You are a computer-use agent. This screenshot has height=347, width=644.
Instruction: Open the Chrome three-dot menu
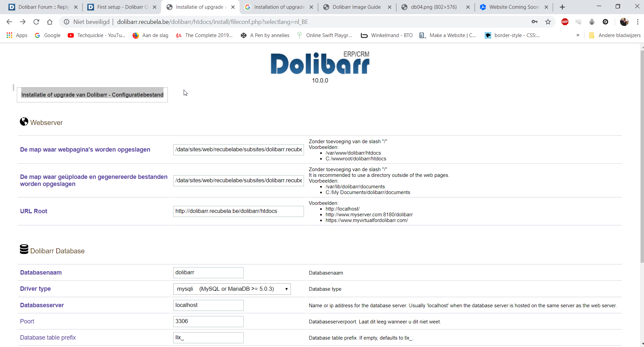pos(638,22)
